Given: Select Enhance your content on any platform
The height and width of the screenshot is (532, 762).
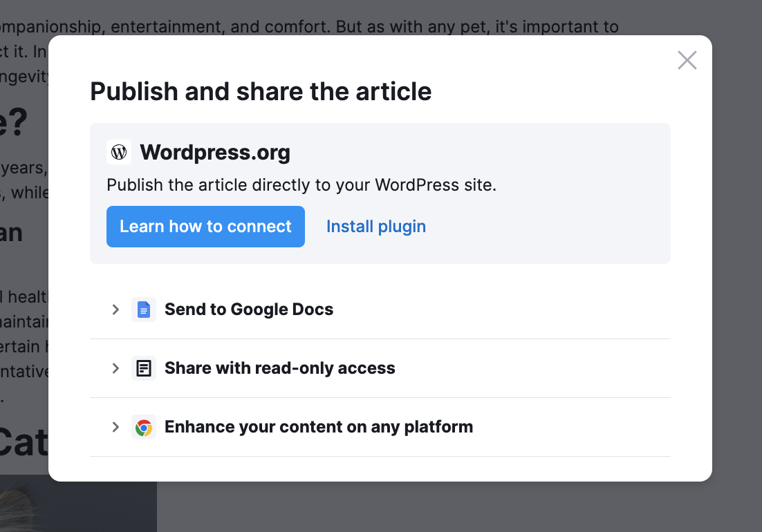Looking at the screenshot, I should (x=318, y=427).
